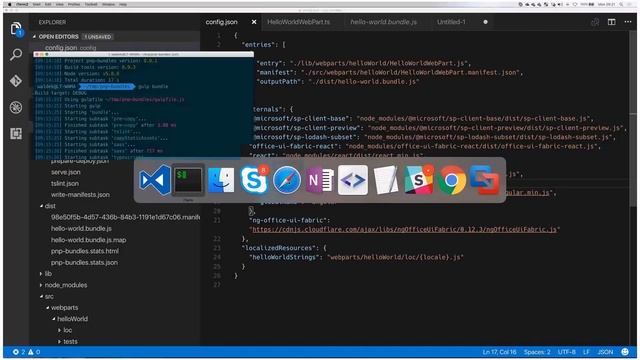Screen dimensions: 640x360
Task: Expand the tests folder
Action: click(x=60, y=342)
